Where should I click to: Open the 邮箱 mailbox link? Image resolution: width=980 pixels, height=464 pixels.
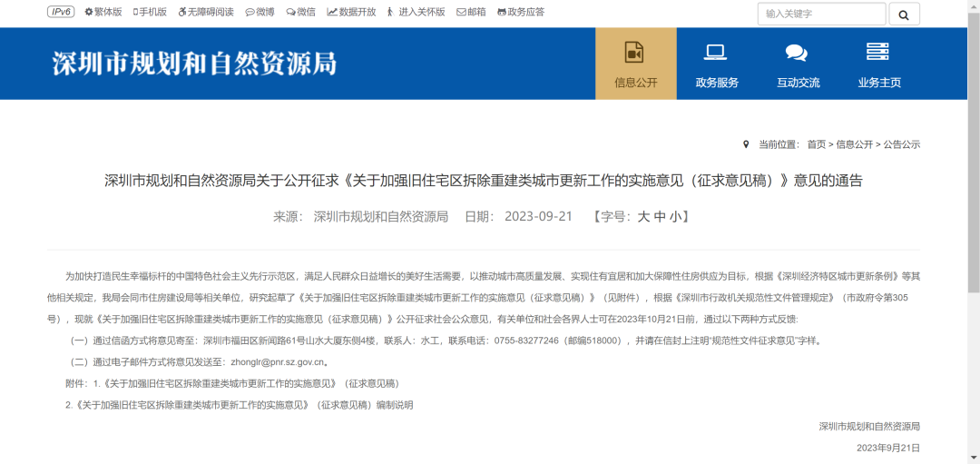pos(472,12)
